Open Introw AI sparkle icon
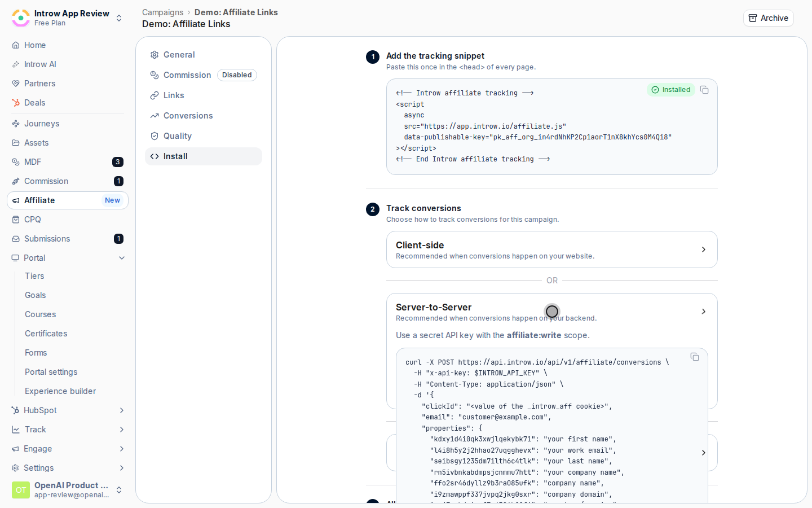 pos(16,64)
